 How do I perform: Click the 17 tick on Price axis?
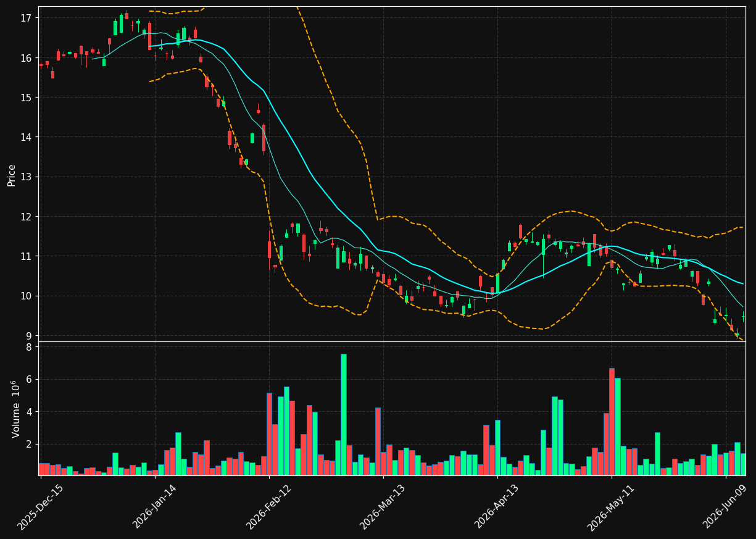(26, 18)
